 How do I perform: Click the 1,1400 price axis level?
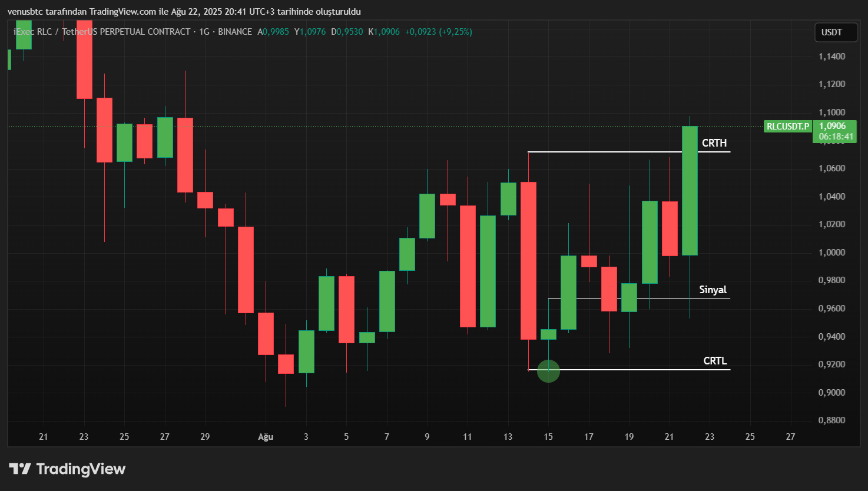point(831,57)
